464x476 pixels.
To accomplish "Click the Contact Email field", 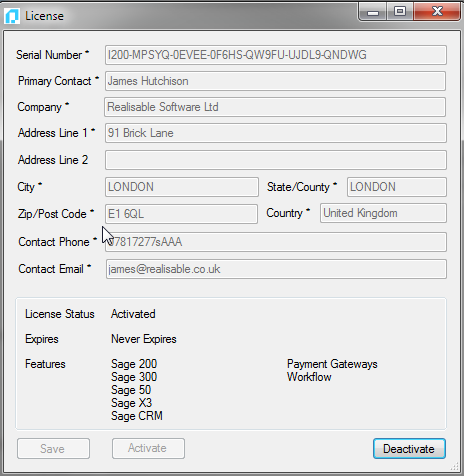I will [276, 269].
